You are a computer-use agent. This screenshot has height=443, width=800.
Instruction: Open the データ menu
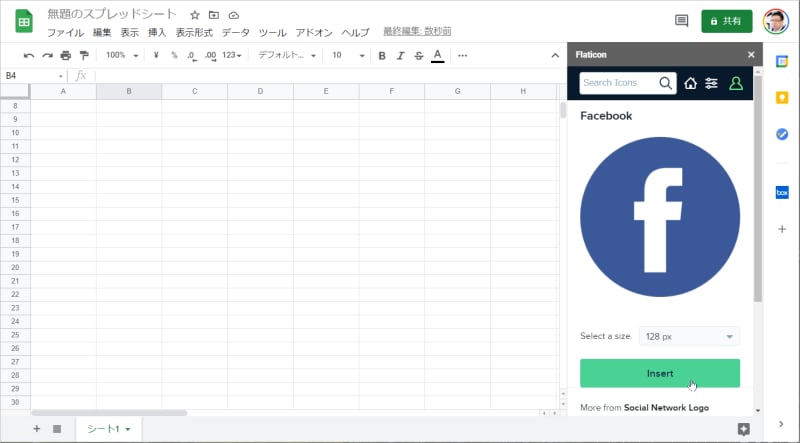pyautogui.click(x=236, y=33)
